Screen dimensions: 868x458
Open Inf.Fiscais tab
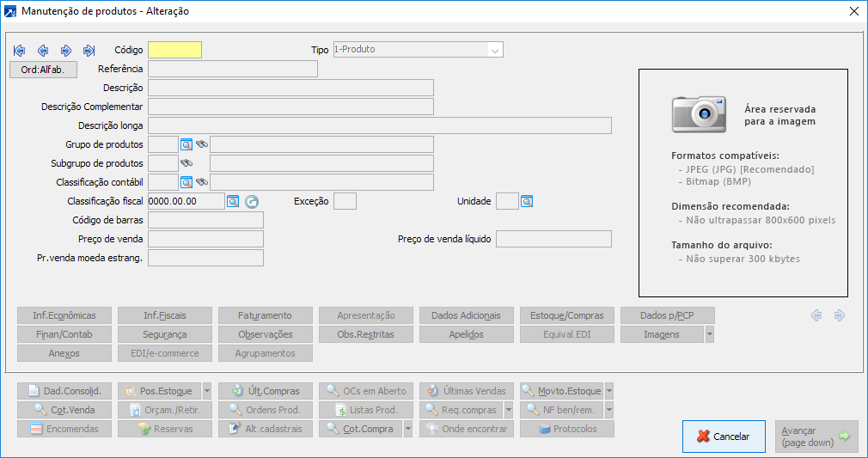pyautogui.click(x=165, y=315)
